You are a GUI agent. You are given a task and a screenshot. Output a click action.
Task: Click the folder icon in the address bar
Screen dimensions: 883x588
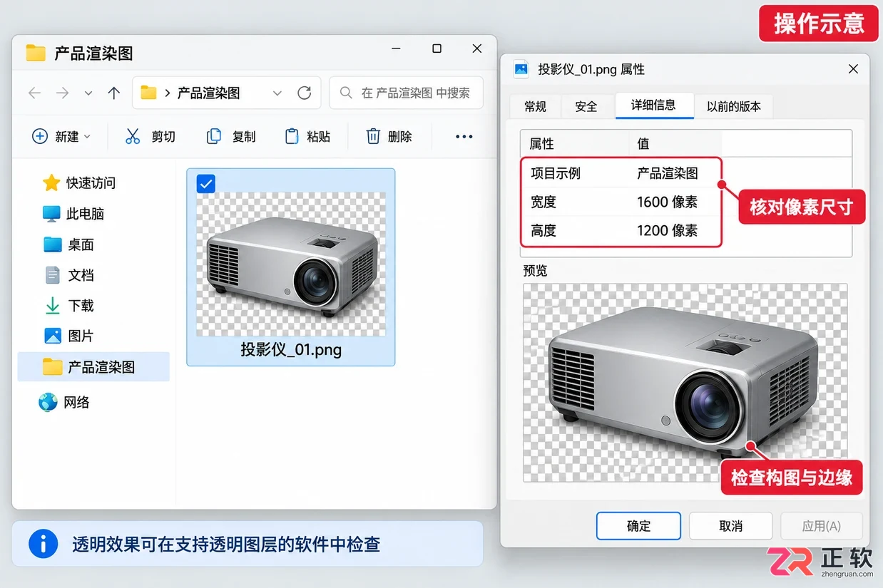(148, 93)
